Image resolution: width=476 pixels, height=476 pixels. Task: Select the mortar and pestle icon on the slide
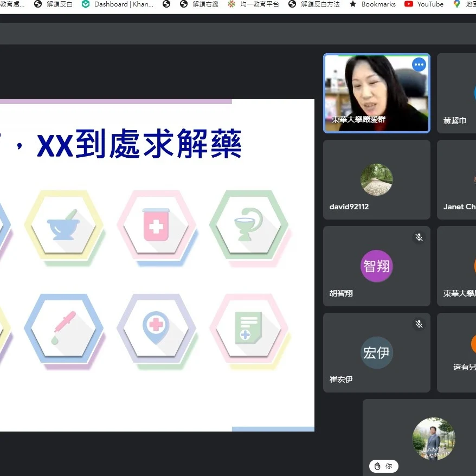[x=63, y=226]
